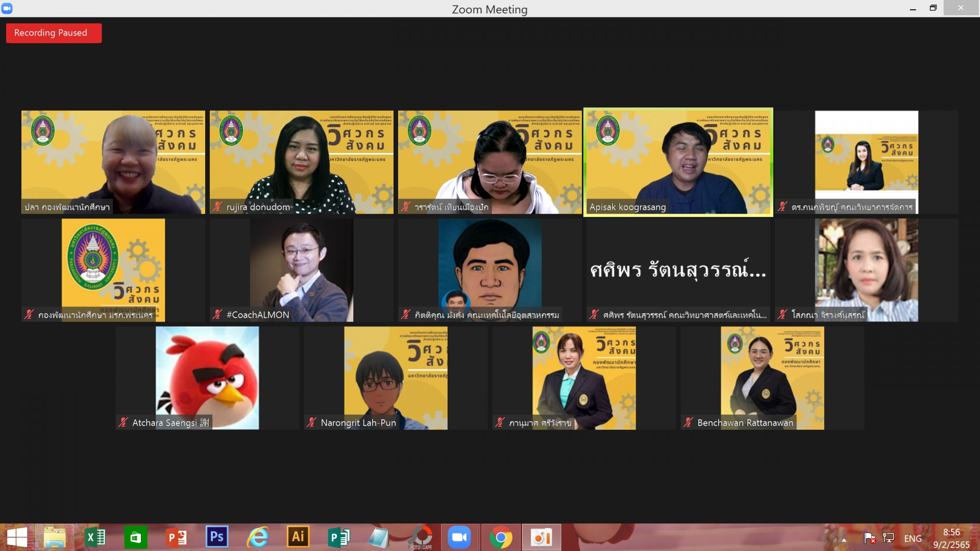Switch to Zoom via its taskbar icon
Screen dimensions: 980x551
click(459, 537)
